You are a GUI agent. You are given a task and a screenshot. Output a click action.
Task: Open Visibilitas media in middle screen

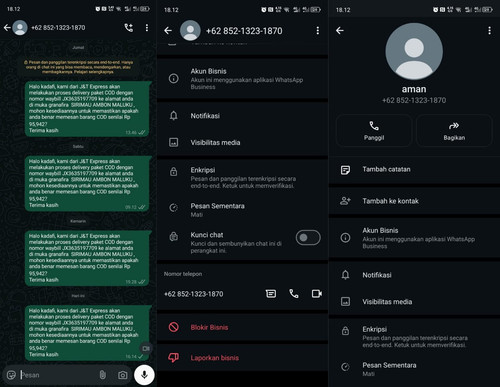click(242, 142)
